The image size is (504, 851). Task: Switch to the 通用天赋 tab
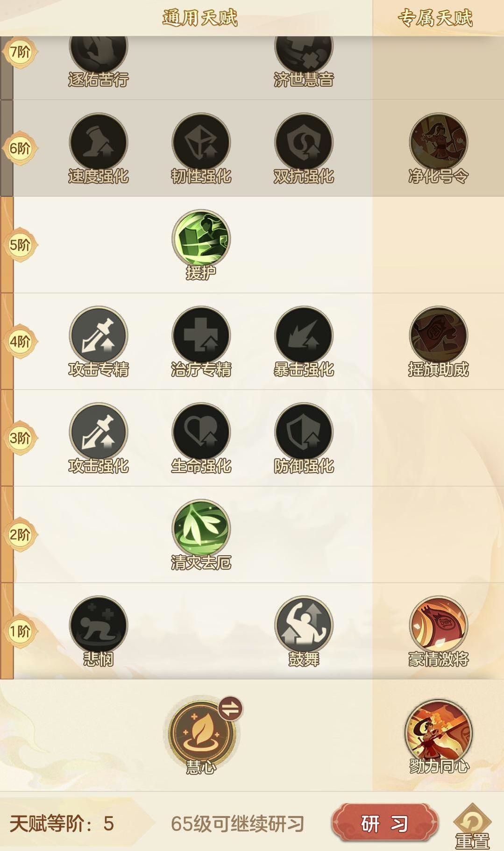(x=200, y=18)
